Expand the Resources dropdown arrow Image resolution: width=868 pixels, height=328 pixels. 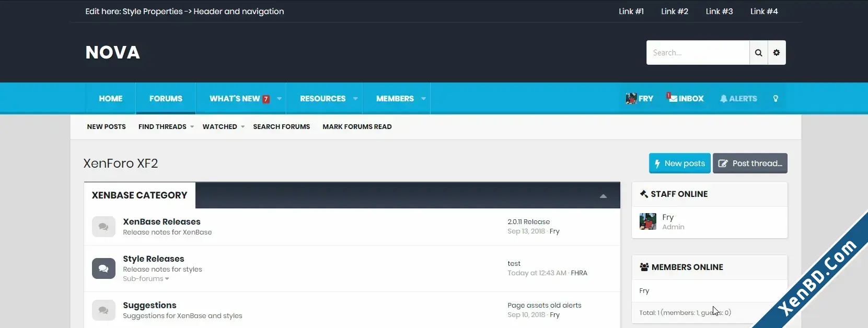[355, 99]
